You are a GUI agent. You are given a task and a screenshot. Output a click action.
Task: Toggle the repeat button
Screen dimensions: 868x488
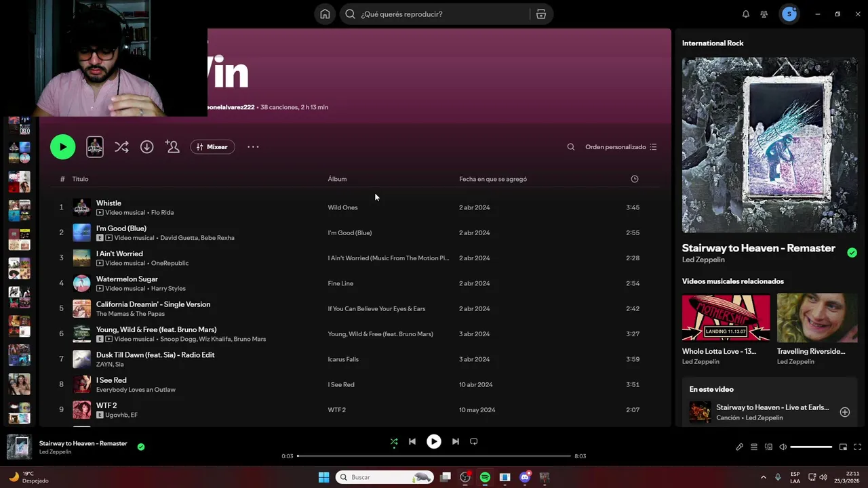474,442
